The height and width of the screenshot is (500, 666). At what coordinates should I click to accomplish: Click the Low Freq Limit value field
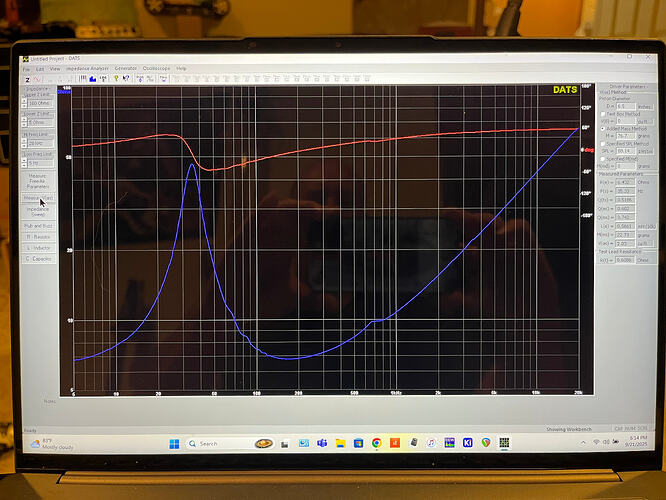tap(40, 163)
